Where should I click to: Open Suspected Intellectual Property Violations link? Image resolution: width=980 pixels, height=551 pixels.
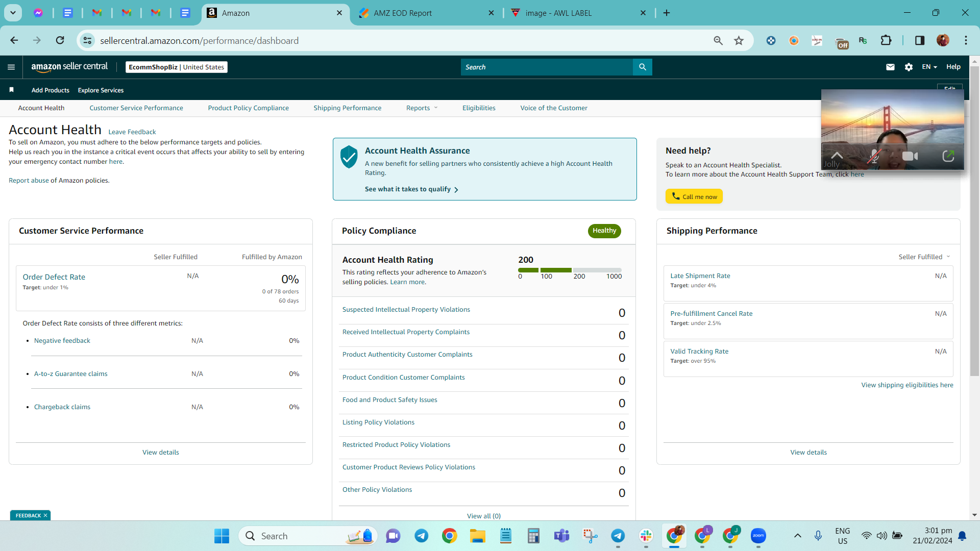(x=406, y=309)
